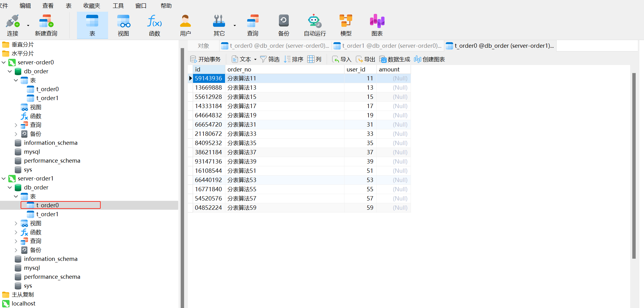This screenshot has height=308, width=644.
Task: Collapse db_order under server-order1
Action: click(x=10, y=188)
